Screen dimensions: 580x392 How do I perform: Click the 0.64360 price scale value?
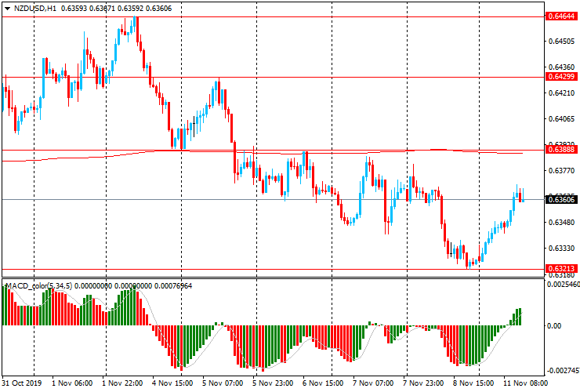click(x=561, y=67)
